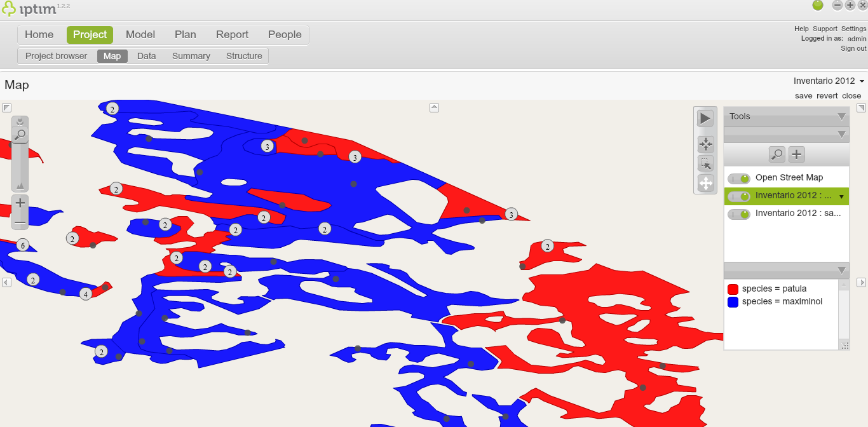Switch to the Summary tab
This screenshot has height=427, width=868.
tap(191, 56)
